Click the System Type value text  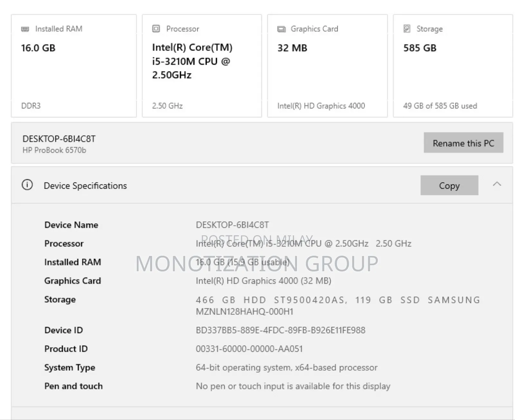tap(286, 368)
